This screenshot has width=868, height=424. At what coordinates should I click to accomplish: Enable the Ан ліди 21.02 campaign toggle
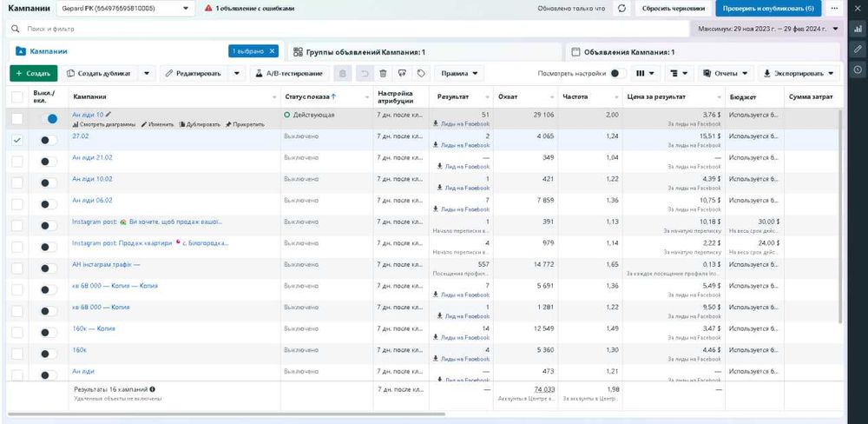(x=49, y=162)
